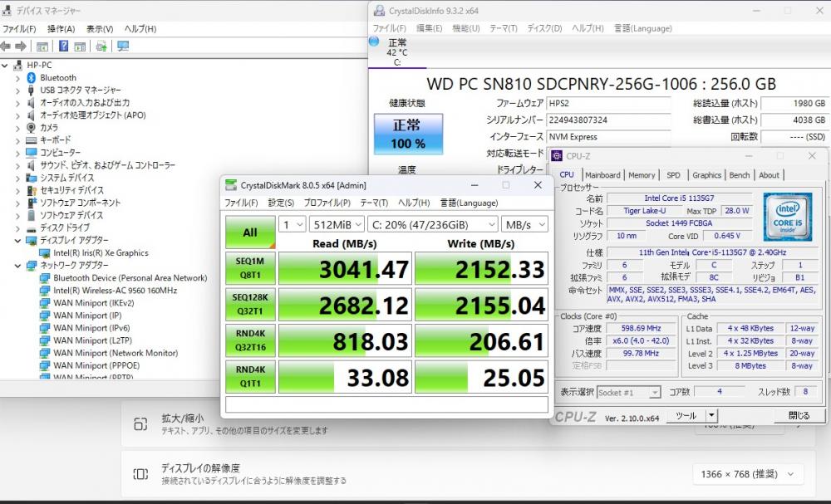Image resolution: width=831 pixels, height=504 pixels.
Task: Select the Intel Iris Xe Graphics adapter icon
Action: [x=45, y=253]
